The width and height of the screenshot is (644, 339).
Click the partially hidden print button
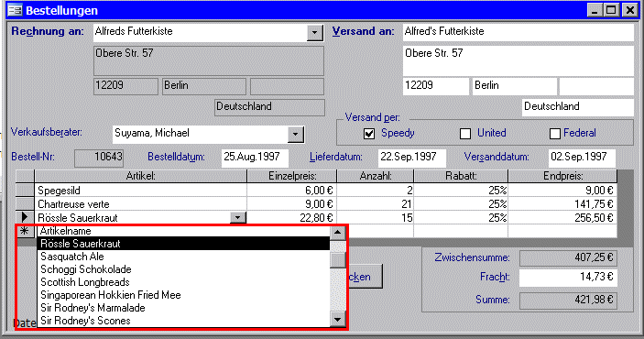click(366, 277)
